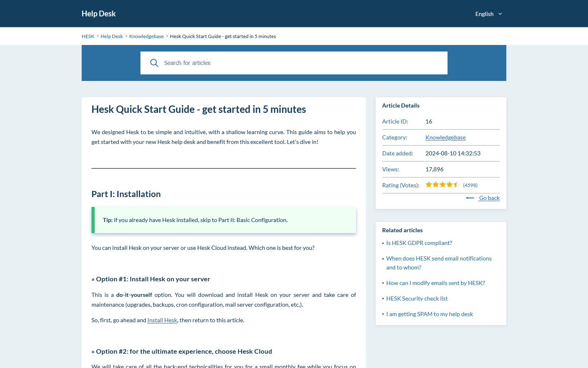Open 'When does HESK send email notifications' article

pos(439,263)
